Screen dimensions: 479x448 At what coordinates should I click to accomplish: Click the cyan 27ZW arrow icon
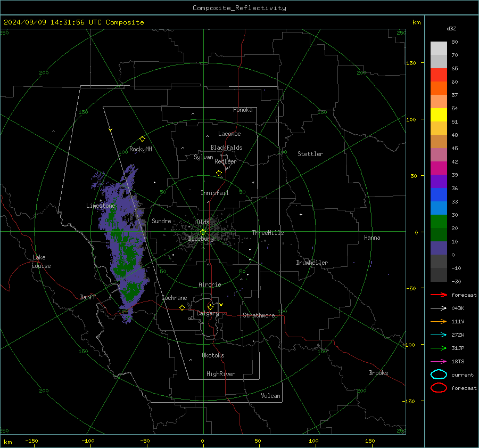coord(439,335)
